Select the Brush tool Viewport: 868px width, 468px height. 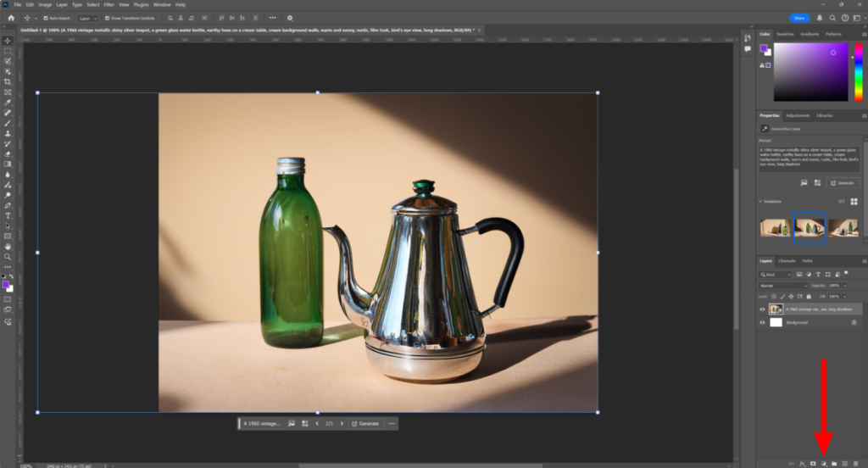(x=8, y=123)
